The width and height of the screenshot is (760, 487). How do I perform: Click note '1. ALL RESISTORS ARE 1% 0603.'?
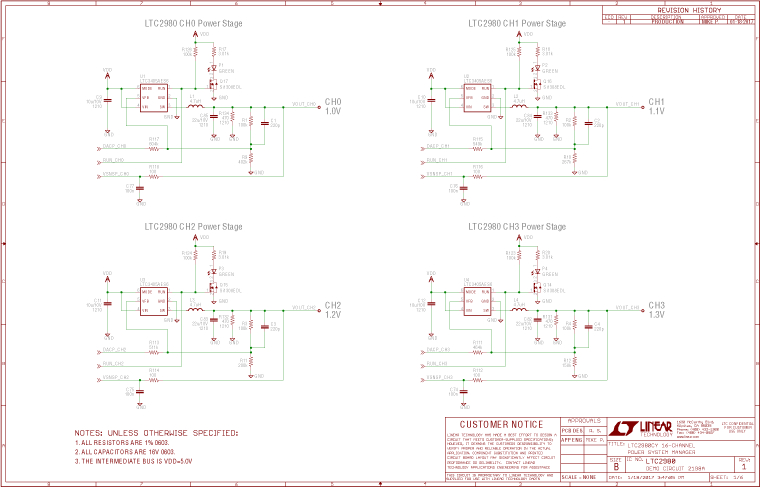tap(122, 443)
